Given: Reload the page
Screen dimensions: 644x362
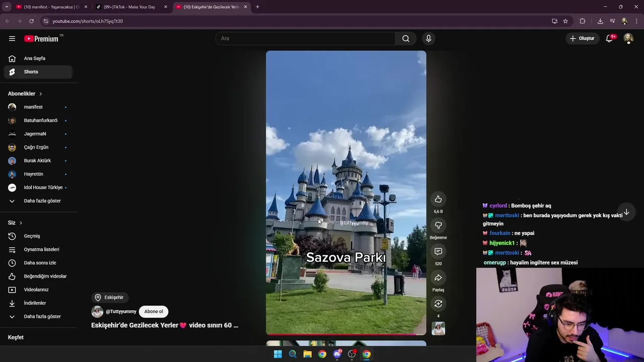Looking at the screenshot, I should click(31, 21).
